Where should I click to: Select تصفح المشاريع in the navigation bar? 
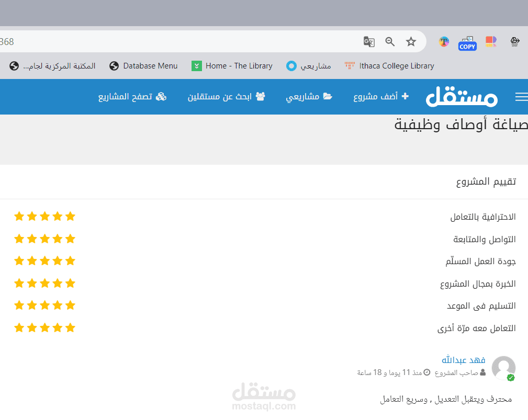[132, 97]
